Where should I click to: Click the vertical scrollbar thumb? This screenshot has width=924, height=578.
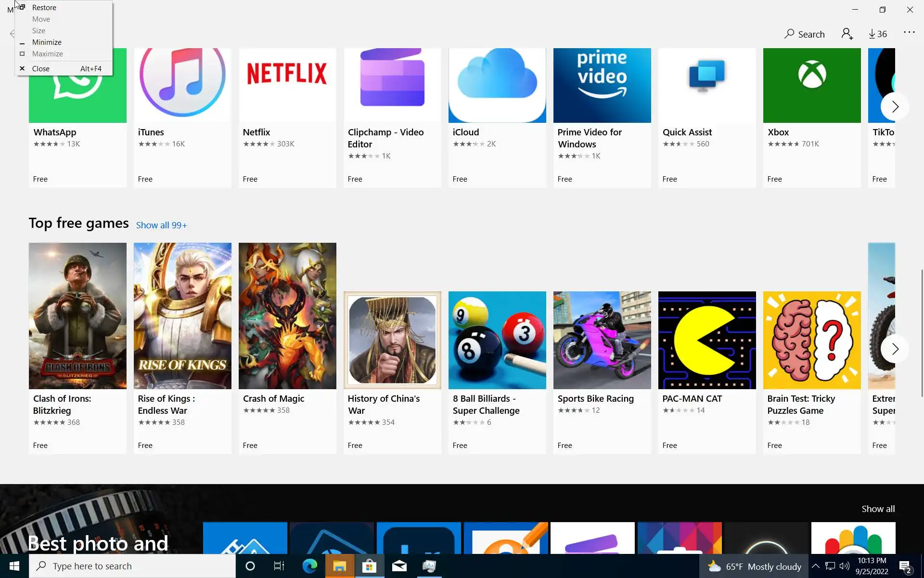point(922,332)
